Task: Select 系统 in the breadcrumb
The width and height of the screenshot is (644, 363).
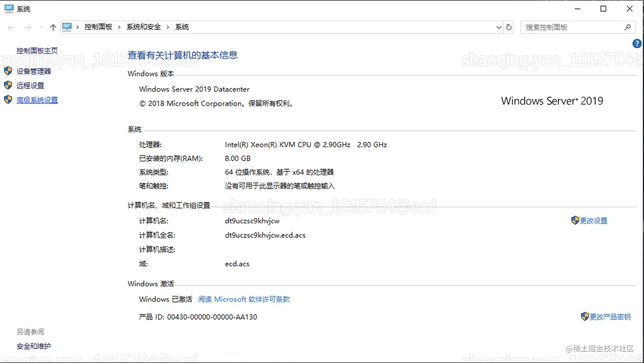Action: 182,27
